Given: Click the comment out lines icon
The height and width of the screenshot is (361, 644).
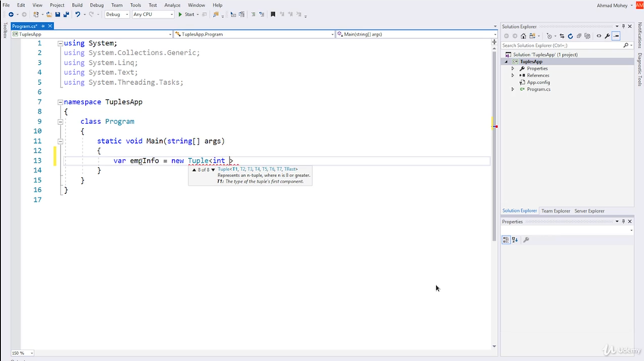Looking at the screenshot, I should coord(253,14).
